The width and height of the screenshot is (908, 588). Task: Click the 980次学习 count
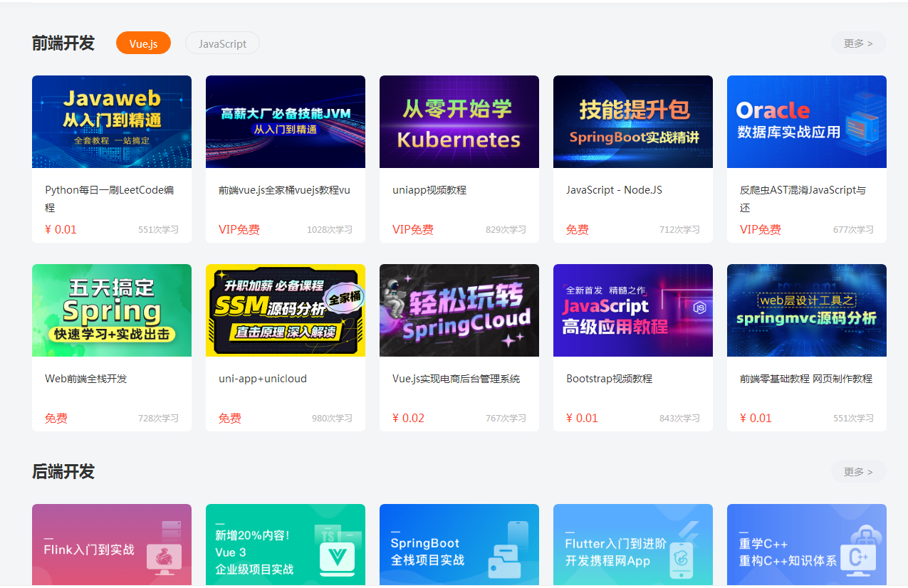coord(332,419)
